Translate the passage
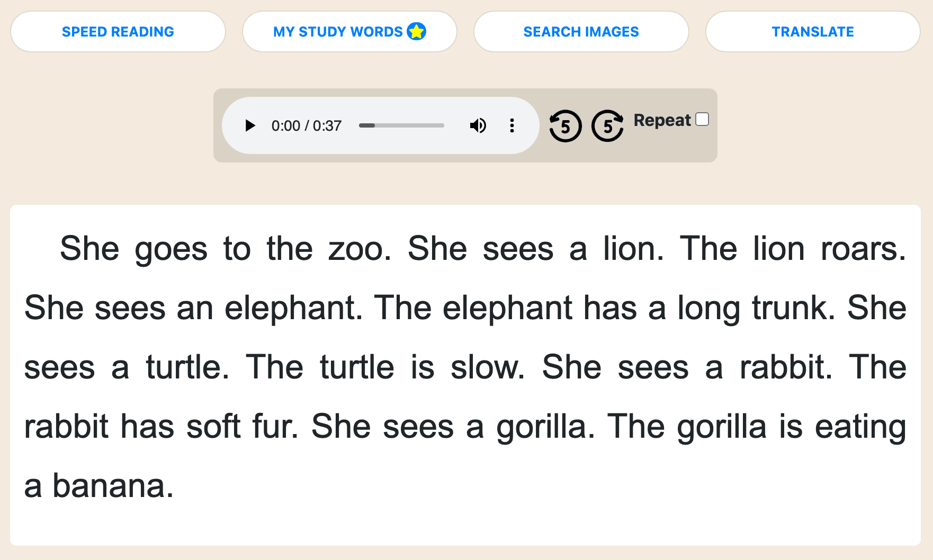This screenshot has height=560, width=933. pos(813,32)
